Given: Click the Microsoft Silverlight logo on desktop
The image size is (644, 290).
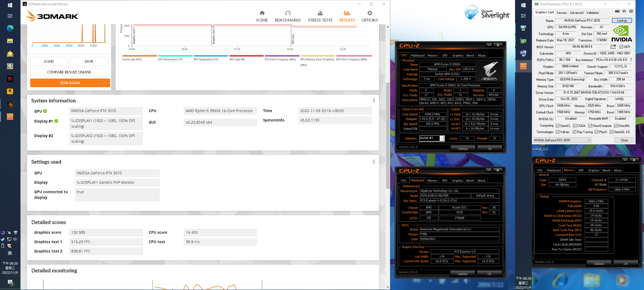Looking at the screenshot, I should coord(487,13).
